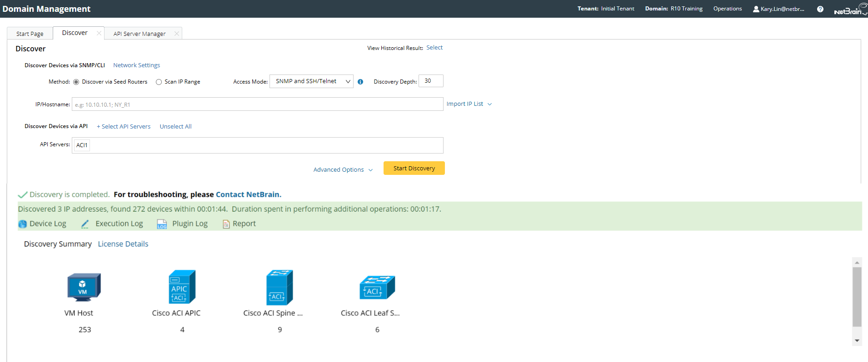Open the Operations menu
Image resolution: width=868 pixels, height=362 pixels.
727,9
